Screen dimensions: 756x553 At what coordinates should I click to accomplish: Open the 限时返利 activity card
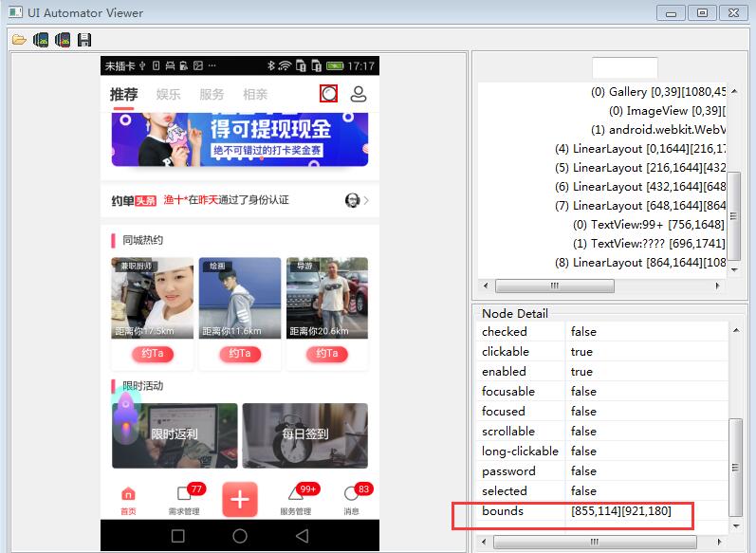[x=175, y=435]
